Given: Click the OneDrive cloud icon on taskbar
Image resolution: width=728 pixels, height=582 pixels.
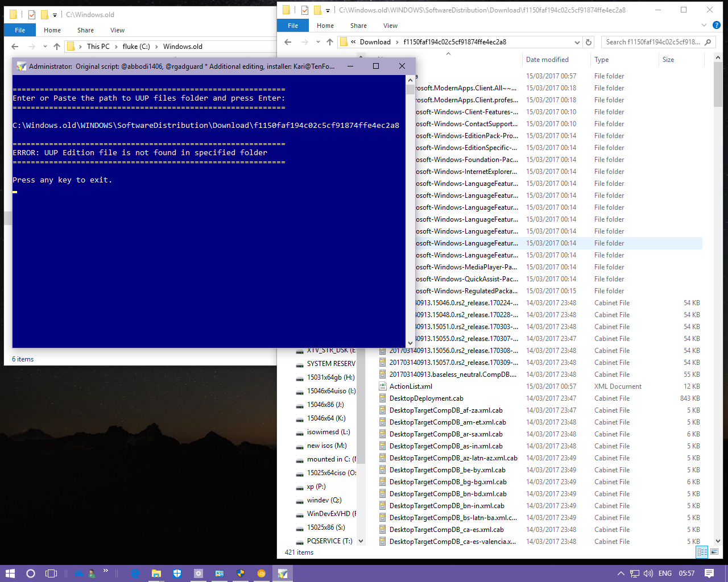Looking at the screenshot, I should 79,573.
